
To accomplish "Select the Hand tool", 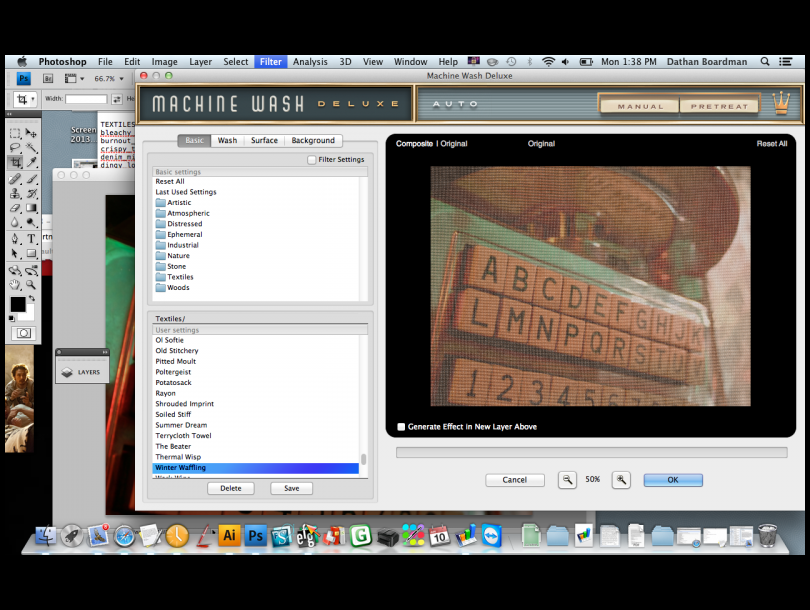I will pyautogui.click(x=15, y=285).
